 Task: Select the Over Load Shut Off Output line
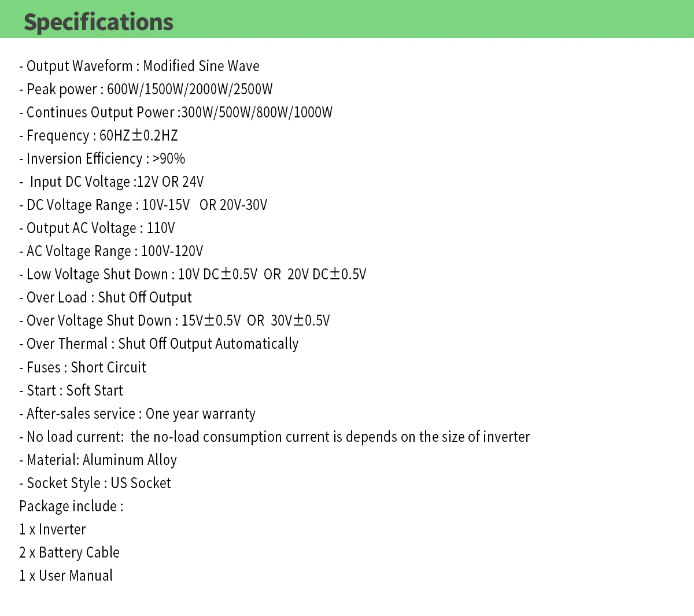(106, 297)
